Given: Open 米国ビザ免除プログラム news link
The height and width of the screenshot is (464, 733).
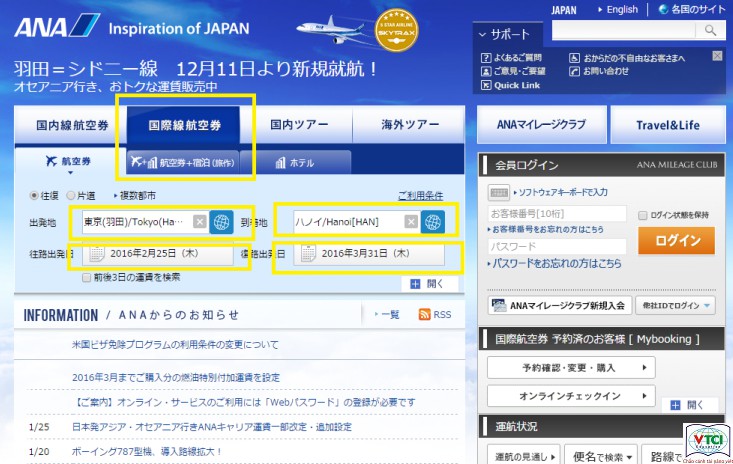Looking at the screenshot, I should point(175,345).
